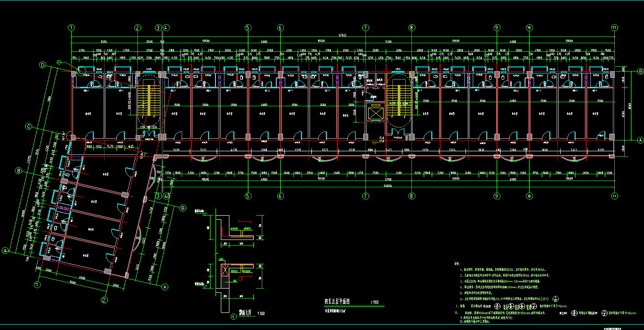Click the detail number 1 bubble beside 飘窗大样
The image size is (644, 330).
[x=233, y=316]
